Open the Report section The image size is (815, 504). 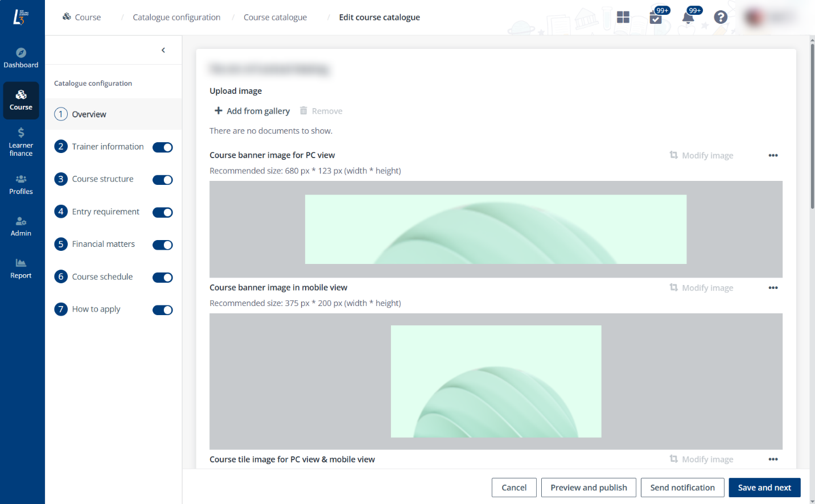21,268
